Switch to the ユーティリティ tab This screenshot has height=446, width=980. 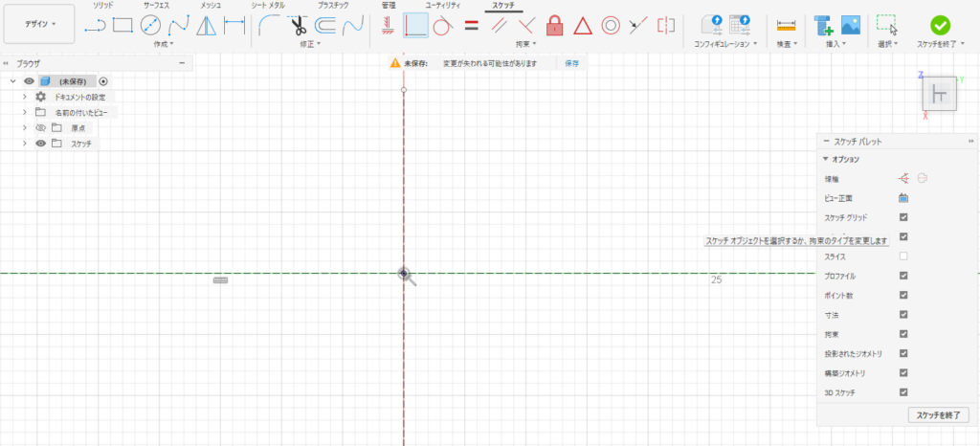(x=443, y=5)
